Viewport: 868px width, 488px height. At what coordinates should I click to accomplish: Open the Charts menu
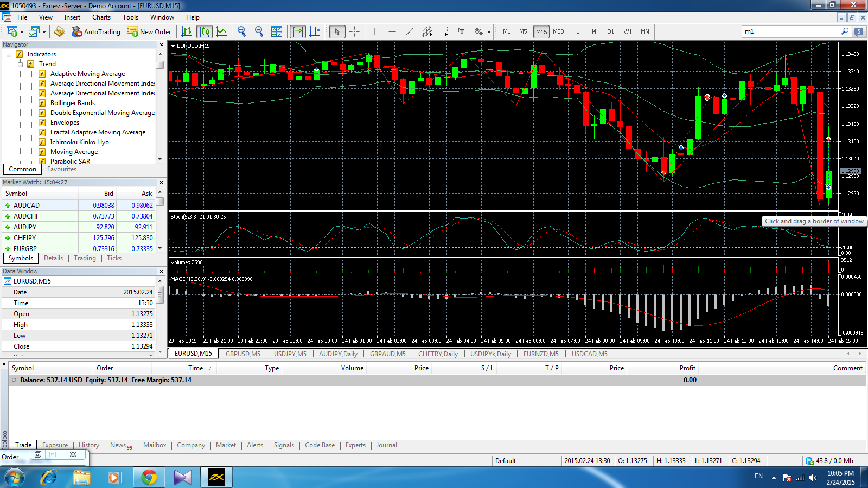[x=101, y=17]
